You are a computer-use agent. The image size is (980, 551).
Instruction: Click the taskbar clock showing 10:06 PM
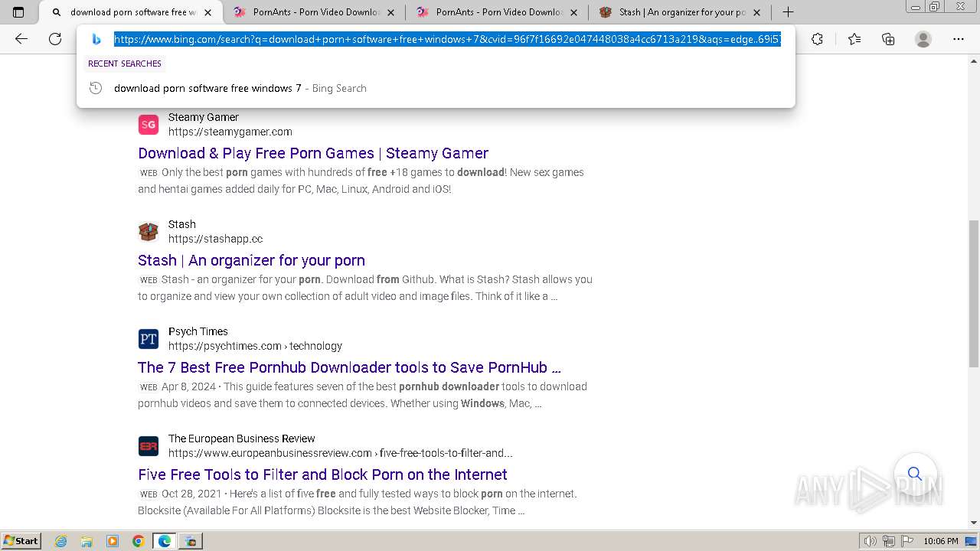pyautogui.click(x=941, y=541)
